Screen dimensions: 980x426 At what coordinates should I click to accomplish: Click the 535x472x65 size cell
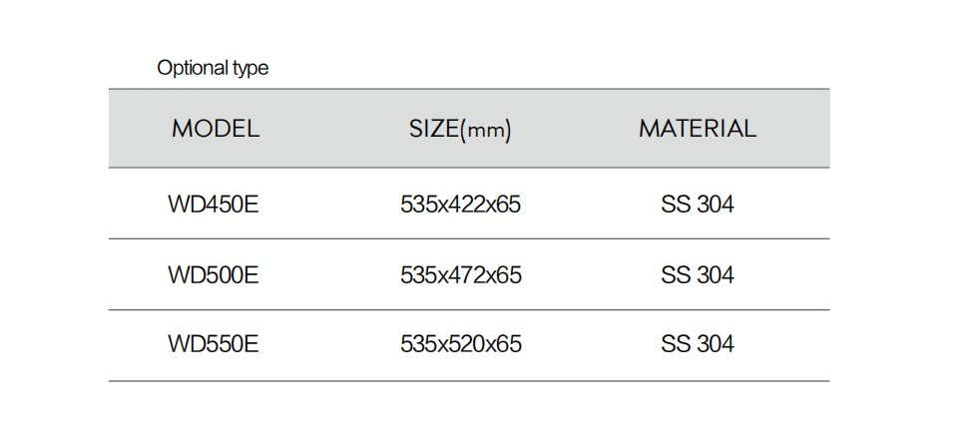point(460,275)
